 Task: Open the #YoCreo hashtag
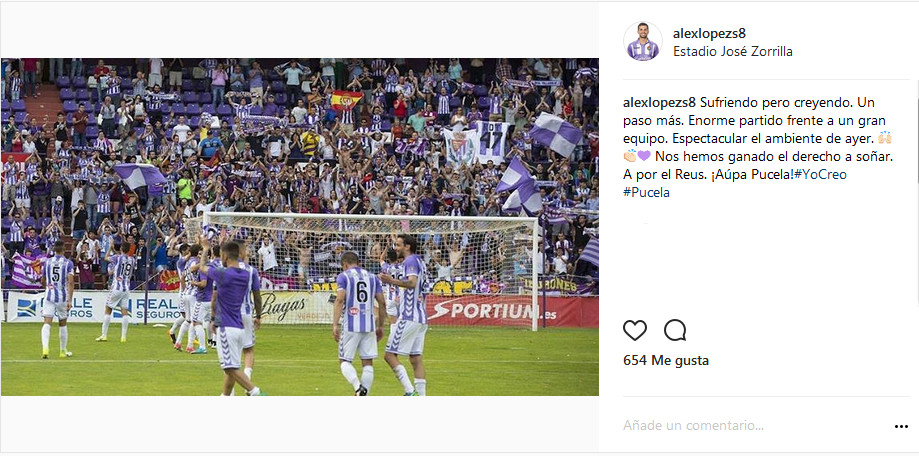(821, 174)
